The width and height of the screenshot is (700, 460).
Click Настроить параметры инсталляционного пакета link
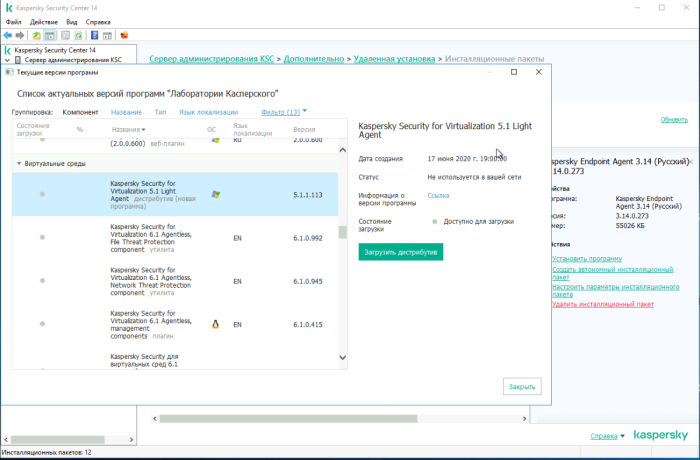[x=616, y=290]
